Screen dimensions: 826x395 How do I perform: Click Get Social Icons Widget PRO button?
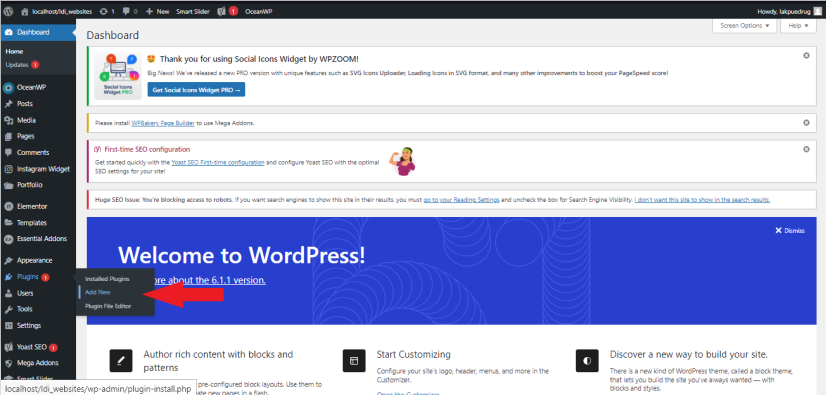click(196, 90)
